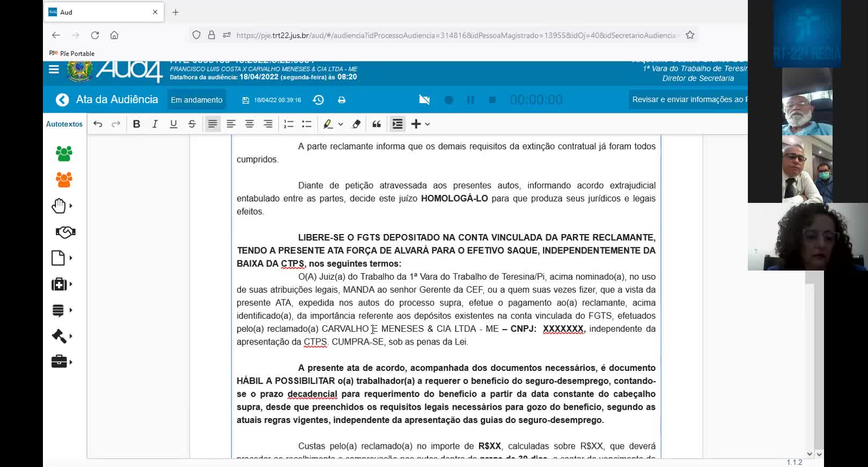Go back in browser history

click(x=56, y=35)
